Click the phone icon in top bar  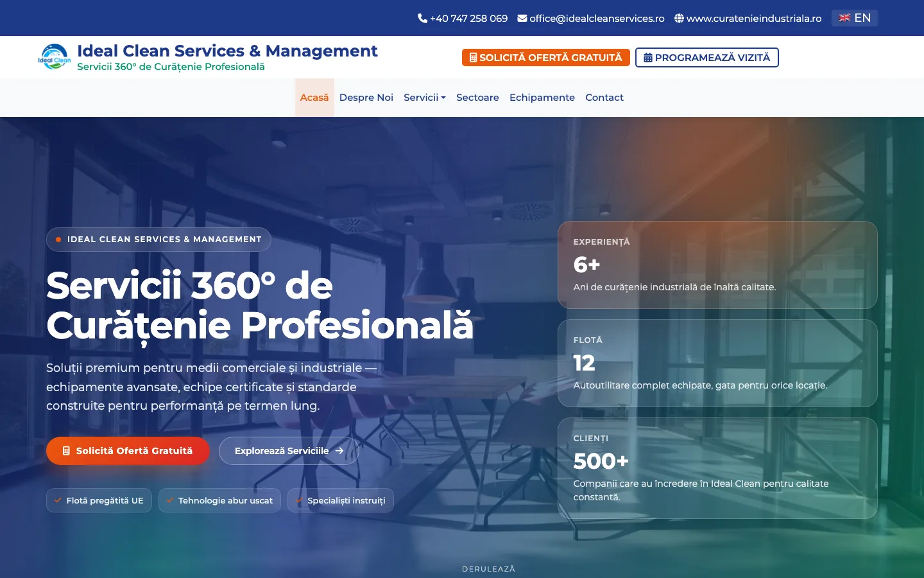click(x=422, y=19)
